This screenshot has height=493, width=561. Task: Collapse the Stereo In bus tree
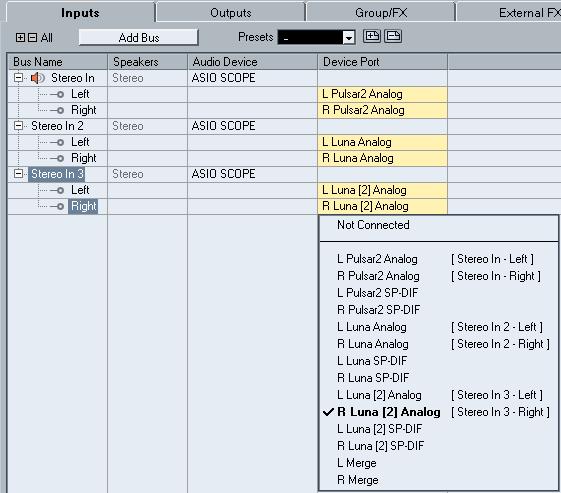(18, 78)
